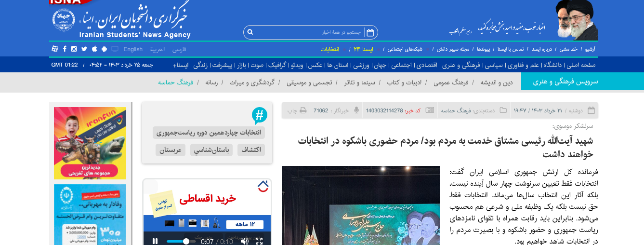This screenshot has width=644, height=245.
Task: Open the Iranfun shark ad banner
Action: (90, 143)
